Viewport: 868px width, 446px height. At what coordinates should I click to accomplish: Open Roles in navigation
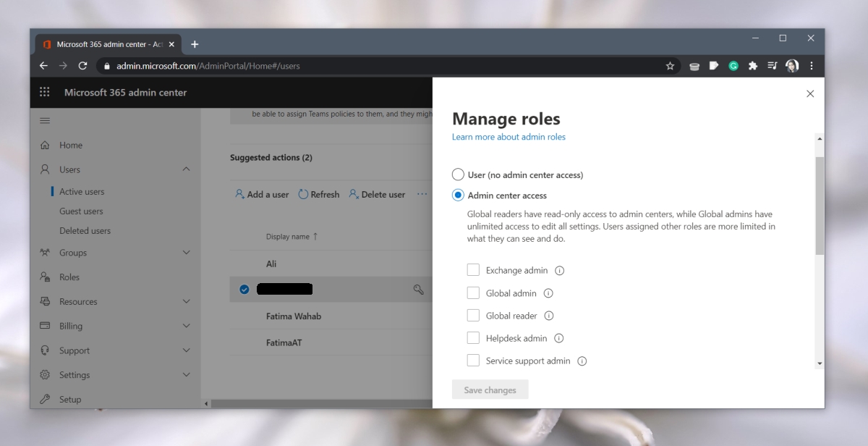tap(69, 277)
